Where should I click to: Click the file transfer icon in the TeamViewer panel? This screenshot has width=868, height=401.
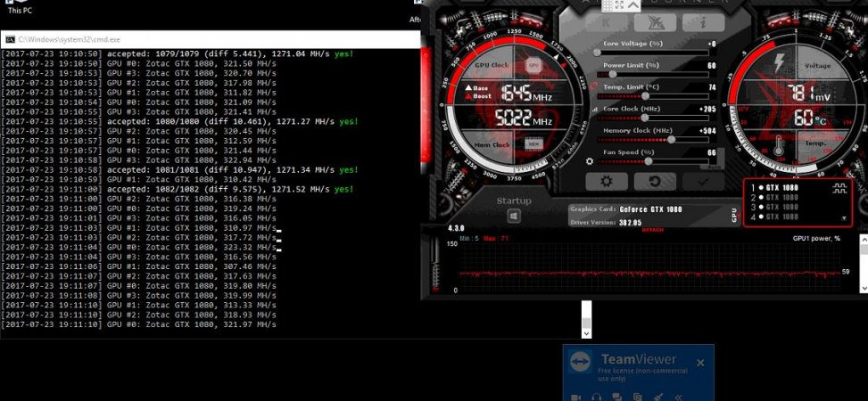coord(638,397)
